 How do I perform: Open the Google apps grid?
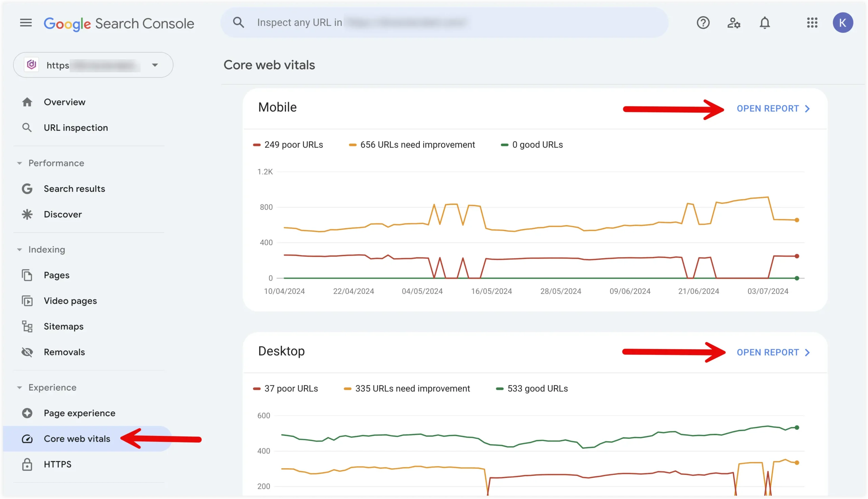(812, 23)
